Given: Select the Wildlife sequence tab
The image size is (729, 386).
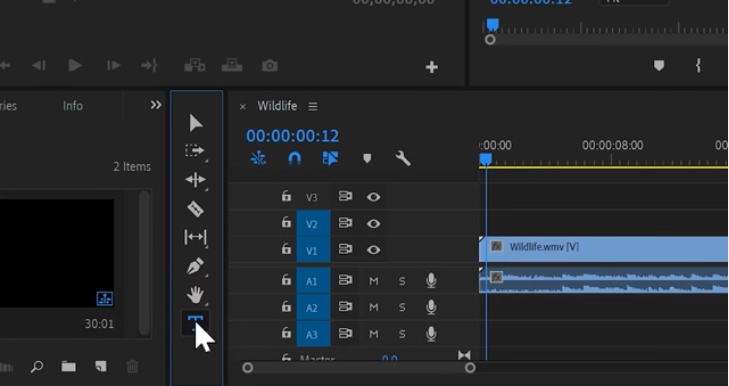Looking at the screenshot, I should 277,106.
